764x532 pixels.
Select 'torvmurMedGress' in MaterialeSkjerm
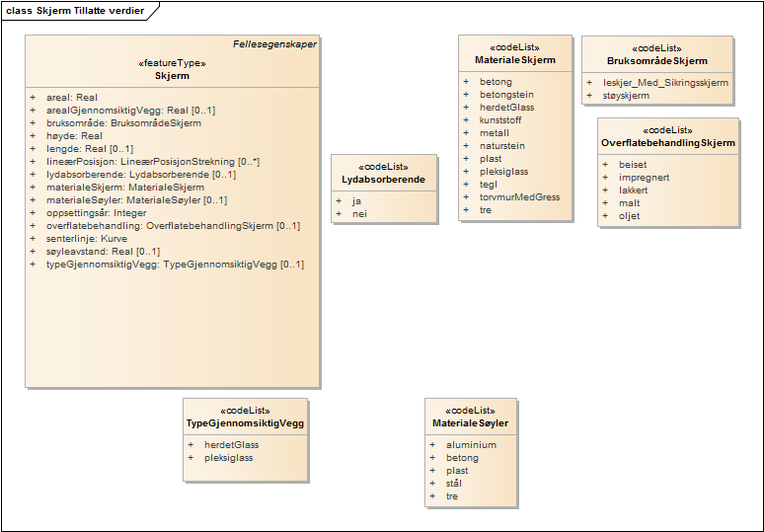[519, 197]
